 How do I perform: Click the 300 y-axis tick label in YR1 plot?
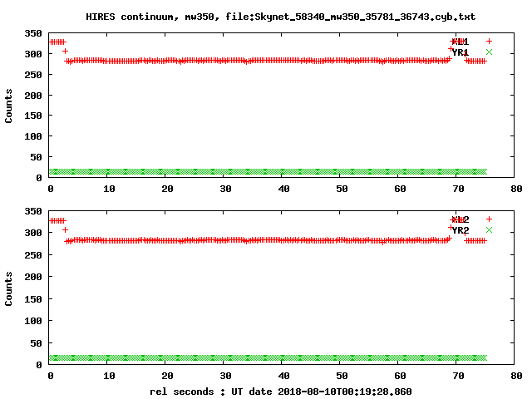33,54
